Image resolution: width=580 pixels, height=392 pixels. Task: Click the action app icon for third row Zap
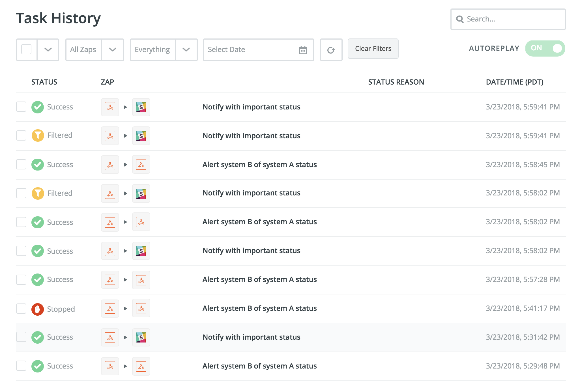(141, 165)
